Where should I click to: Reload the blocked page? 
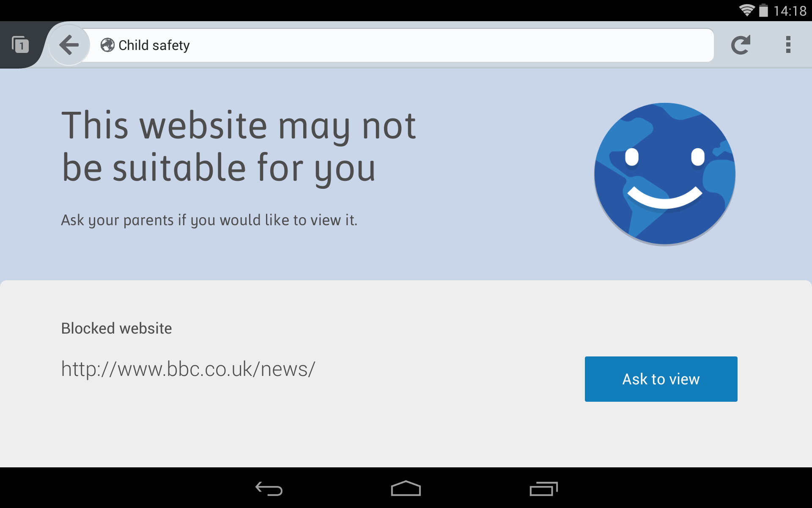(741, 45)
